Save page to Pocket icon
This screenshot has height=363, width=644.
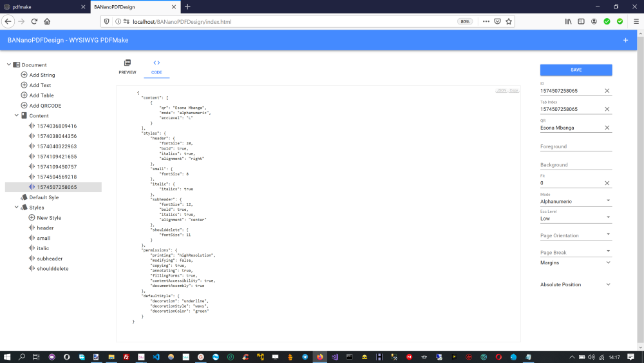pyautogui.click(x=497, y=21)
